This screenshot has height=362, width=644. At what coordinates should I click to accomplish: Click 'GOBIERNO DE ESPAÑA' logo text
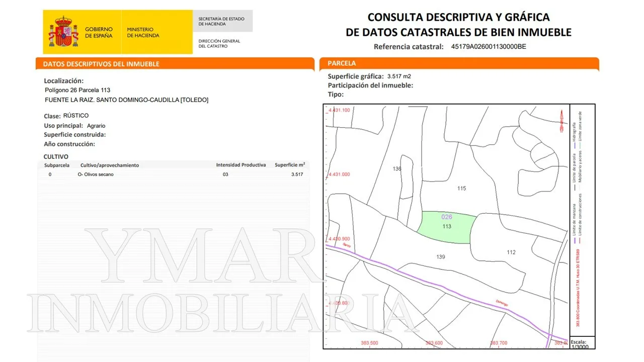[99, 33]
